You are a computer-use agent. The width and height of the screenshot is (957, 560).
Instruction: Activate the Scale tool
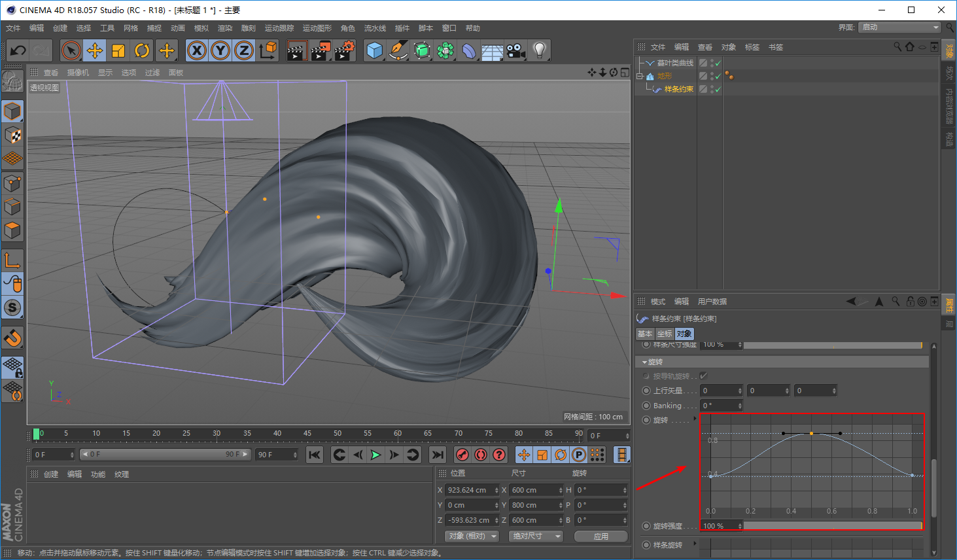(118, 50)
